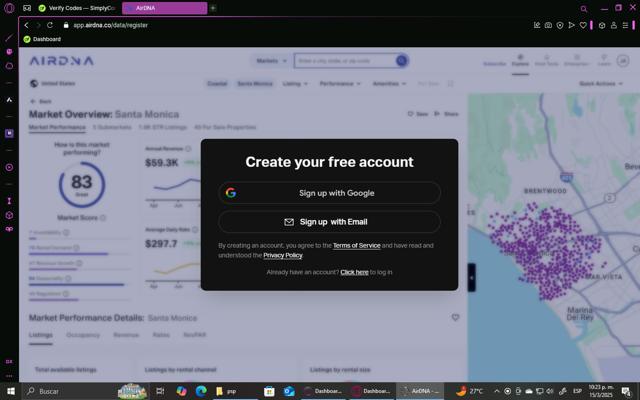Select the Santa Monica breadcrumb chip

(255, 84)
